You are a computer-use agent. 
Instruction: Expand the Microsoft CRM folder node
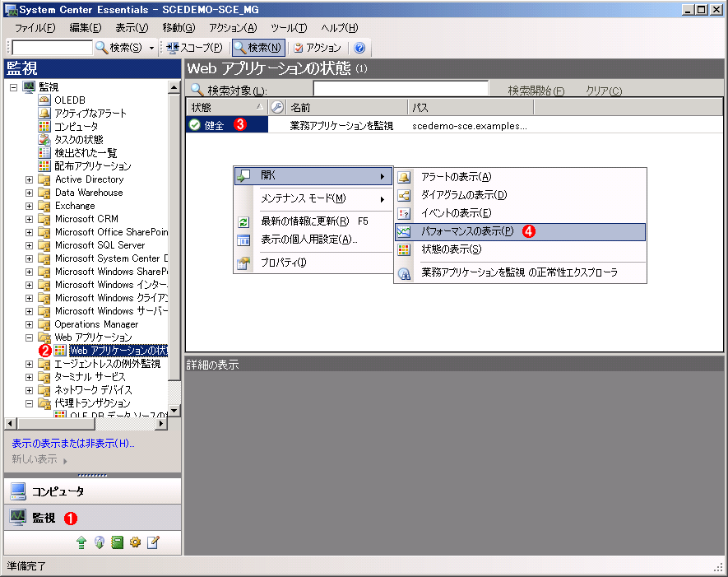click(x=30, y=219)
